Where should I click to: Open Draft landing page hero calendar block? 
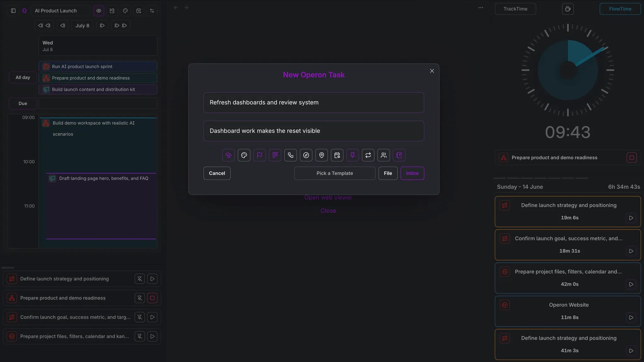[x=101, y=206]
